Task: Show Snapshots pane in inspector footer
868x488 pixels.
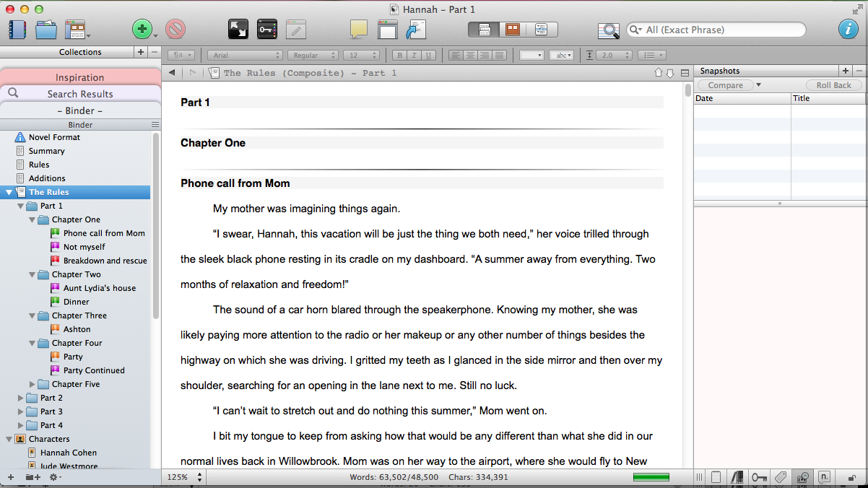Action: click(802, 477)
